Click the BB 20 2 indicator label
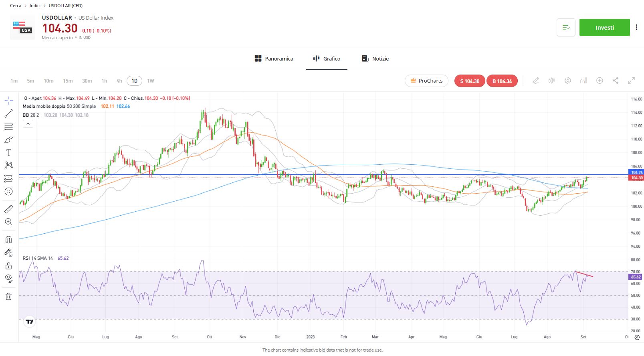This screenshot has height=356, width=644. pyautogui.click(x=31, y=115)
